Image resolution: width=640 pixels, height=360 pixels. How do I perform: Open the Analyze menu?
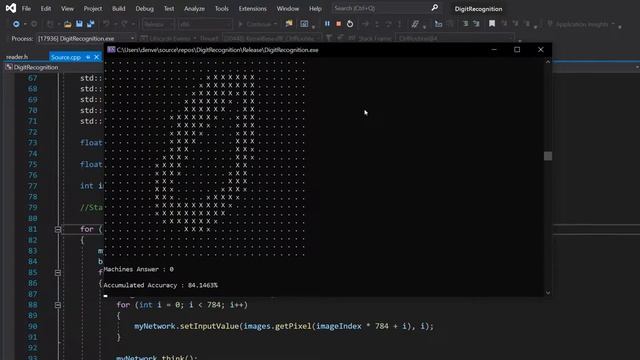click(194, 9)
